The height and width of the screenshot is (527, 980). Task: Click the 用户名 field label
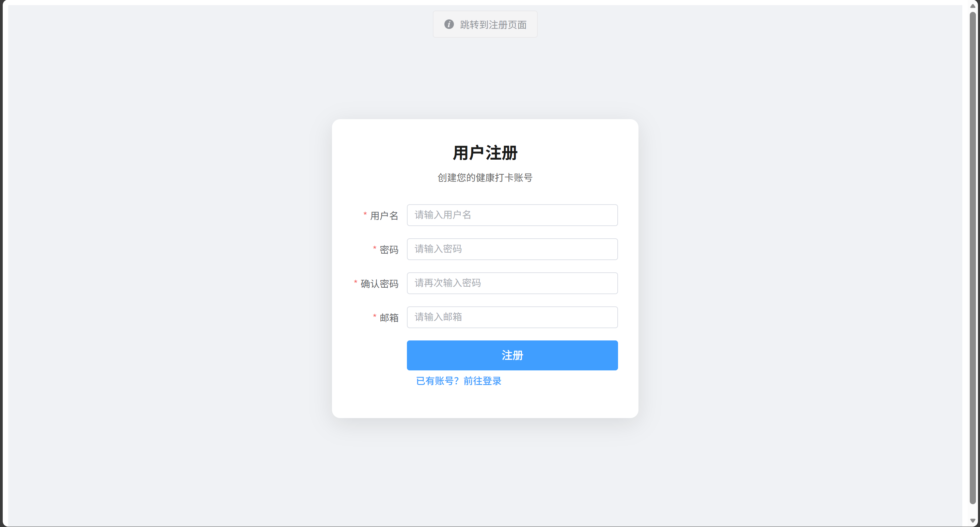pyautogui.click(x=384, y=215)
